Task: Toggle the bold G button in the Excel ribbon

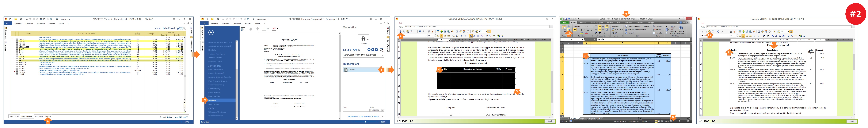Action: [x=575, y=30]
